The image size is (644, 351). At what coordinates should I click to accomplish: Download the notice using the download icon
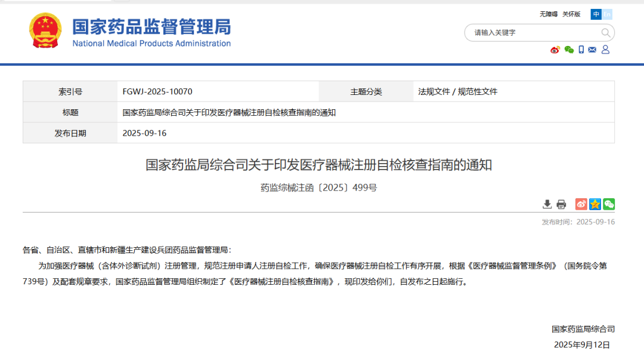[x=547, y=204]
